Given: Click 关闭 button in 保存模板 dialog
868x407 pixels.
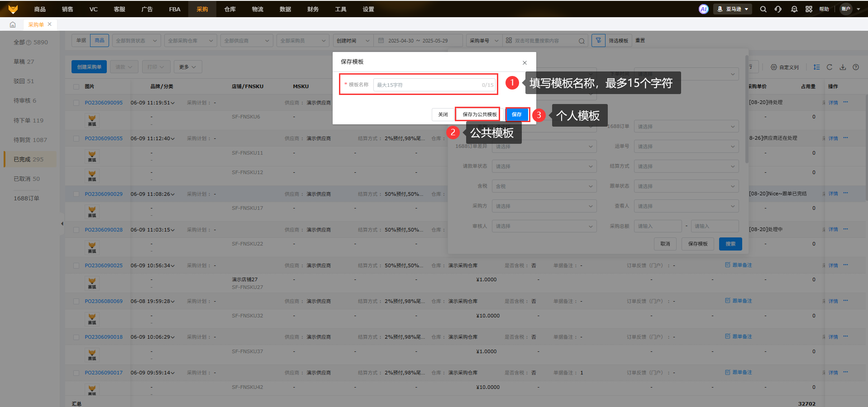Looking at the screenshot, I should [443, 114].
